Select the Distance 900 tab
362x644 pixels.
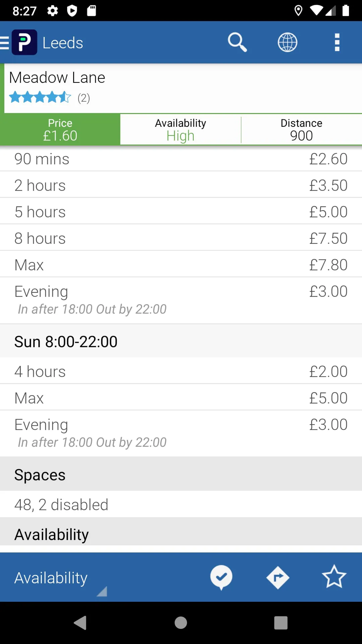[x=301, y=129]
